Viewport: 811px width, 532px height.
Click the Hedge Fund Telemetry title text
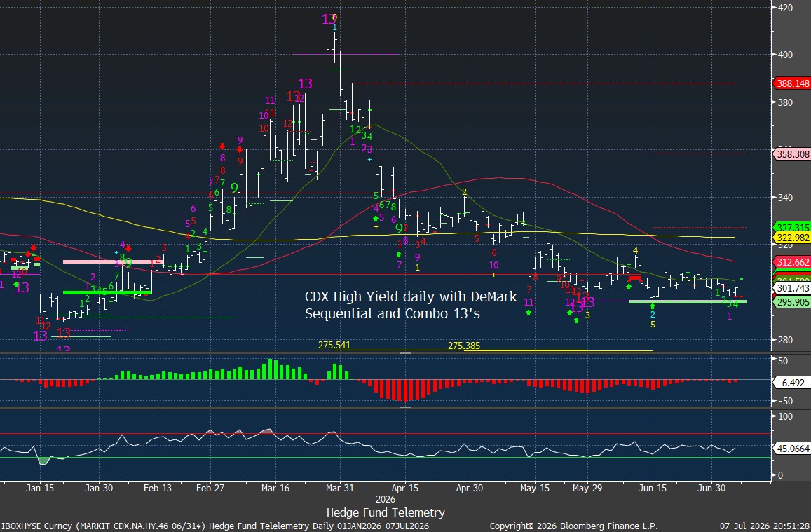(386, 512)
